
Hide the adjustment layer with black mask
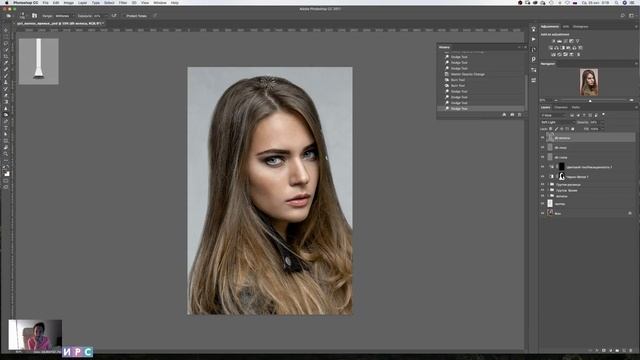542,167
